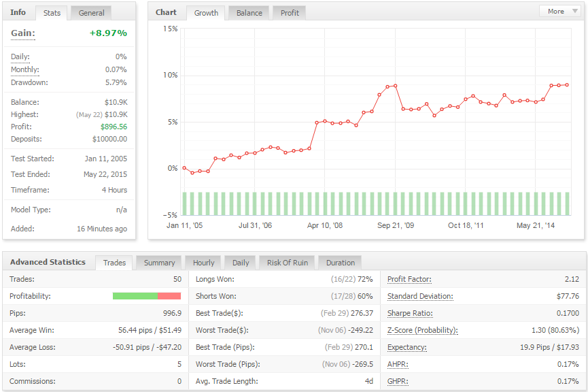Image resolution: width=588 pixels, height=392 pixels.
Task: Open the Hourly statistics tab
Action: (204, 263)
